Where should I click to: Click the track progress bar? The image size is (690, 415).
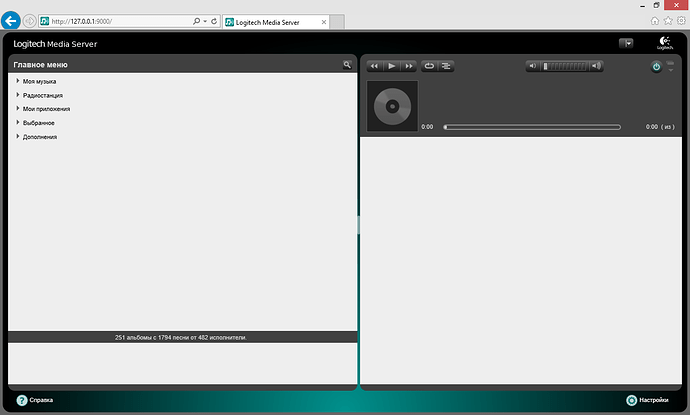pyautogui.click(x=532, y=127)
